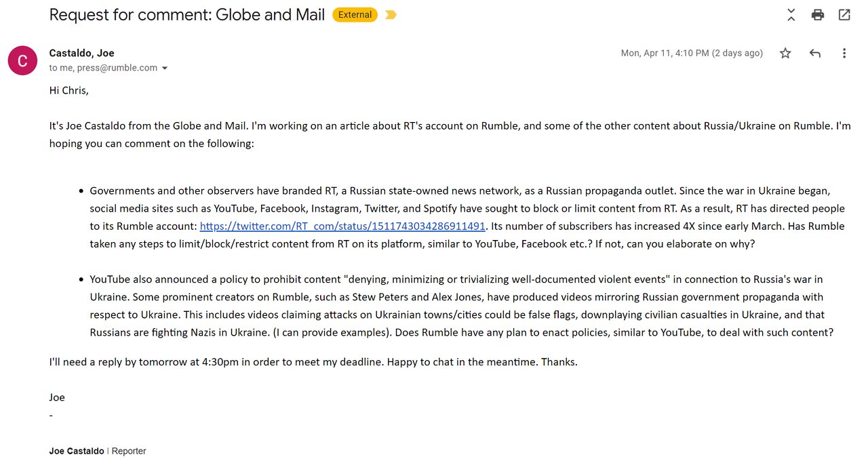Star the message from Joe Castaldo
The image size is (868, 459).
click(785, 53)
